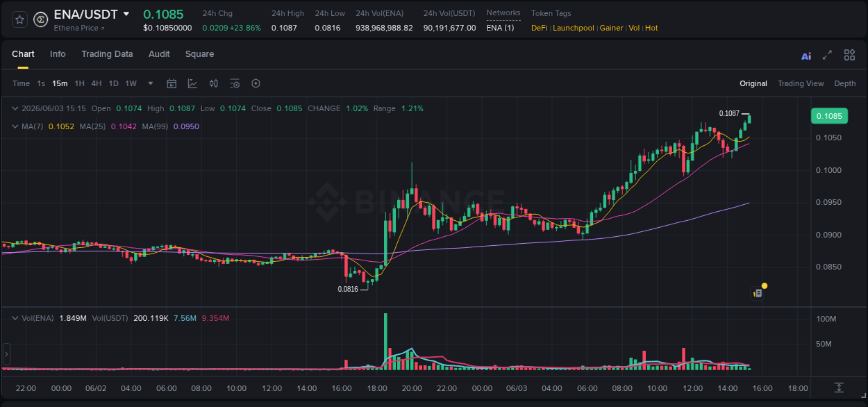Switch to Trading View chart
This screenshot has height=407, width=868.
pyautogui.click(x=801, y=83)
